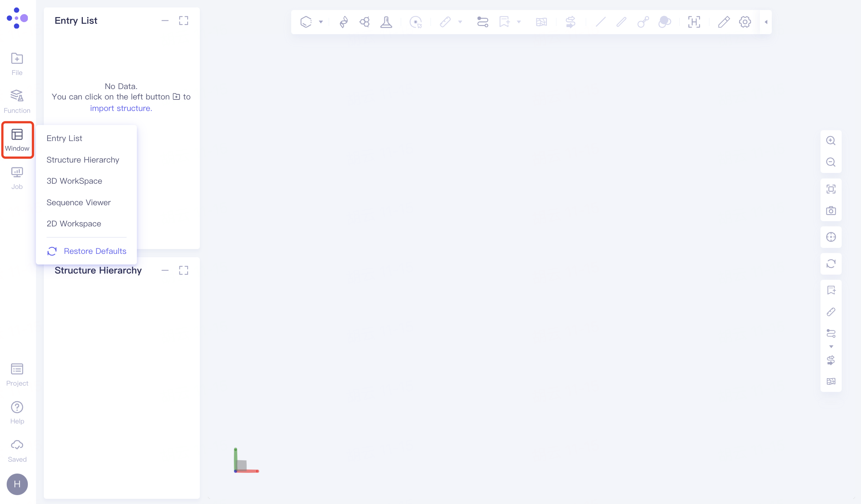861x504 pixels.
Task: Minimize the Entry List panel
Action: click(165, 20)
